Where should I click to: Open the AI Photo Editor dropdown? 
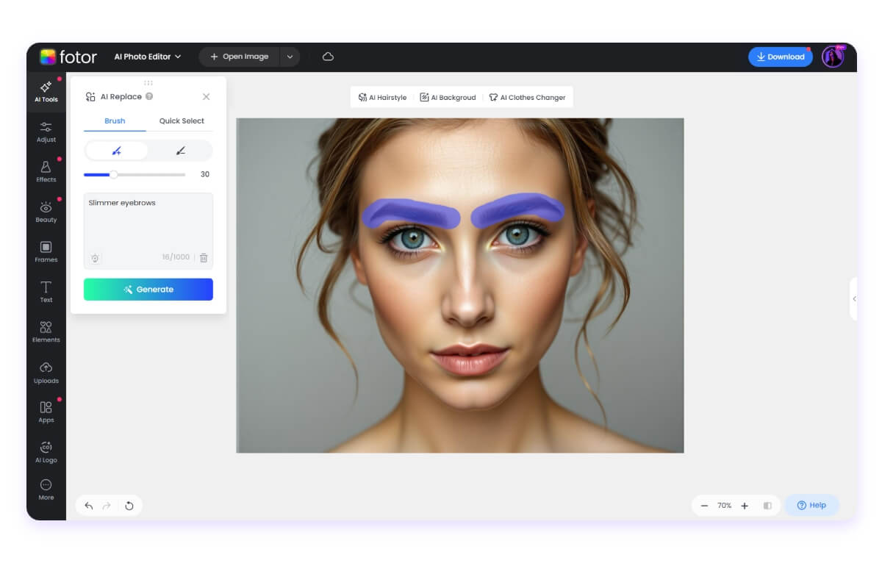coord(146,56)
